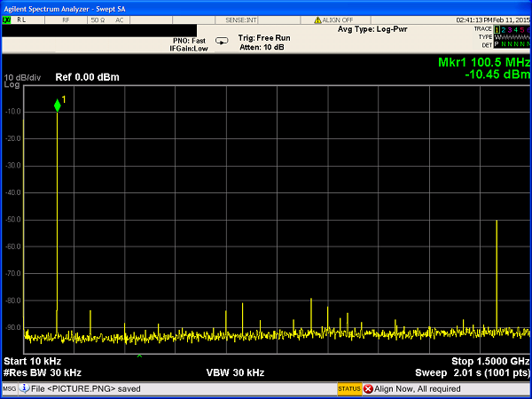The image size is (532, 399).
Task: Click the yellow STATUS button
Action: 348,388
